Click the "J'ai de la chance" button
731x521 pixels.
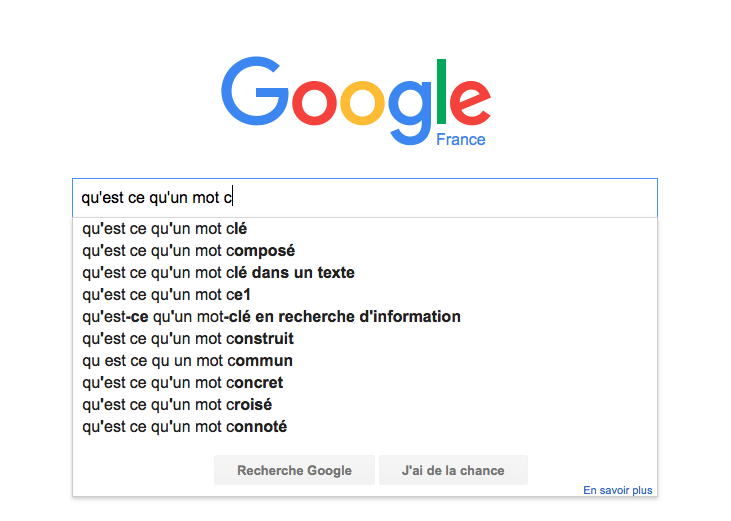click(453, 470)
